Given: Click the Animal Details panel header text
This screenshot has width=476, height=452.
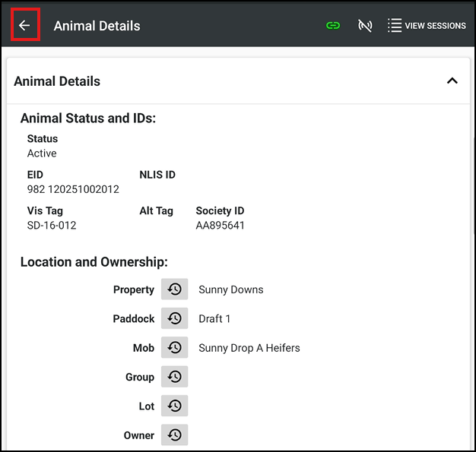Looking at the screenshot, I should pos(57,81).
